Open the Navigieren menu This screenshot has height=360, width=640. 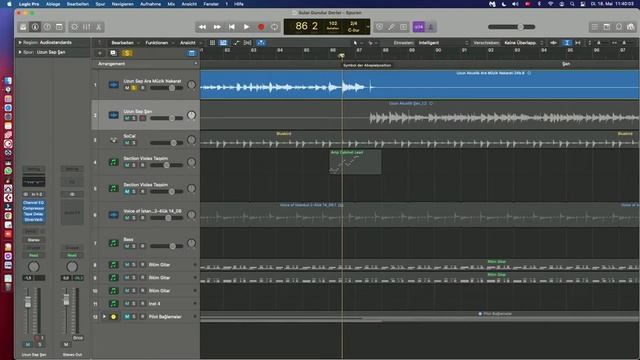(123, 4)
